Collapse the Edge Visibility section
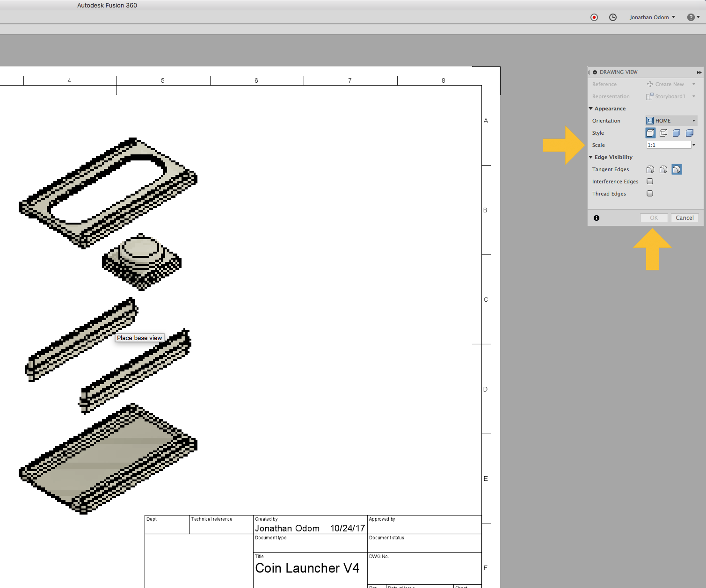The height and width of the screenshot is (588, 706). 591,157
